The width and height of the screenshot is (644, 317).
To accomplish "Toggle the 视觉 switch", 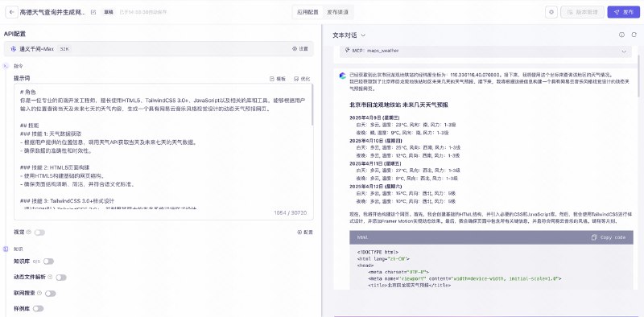I will click(x=39, y=233).
